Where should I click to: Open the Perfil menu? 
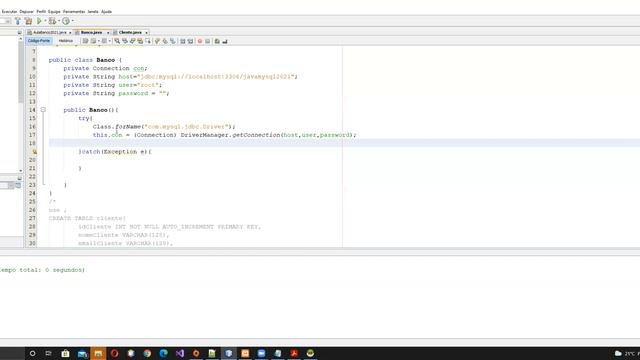pos(41,11)
